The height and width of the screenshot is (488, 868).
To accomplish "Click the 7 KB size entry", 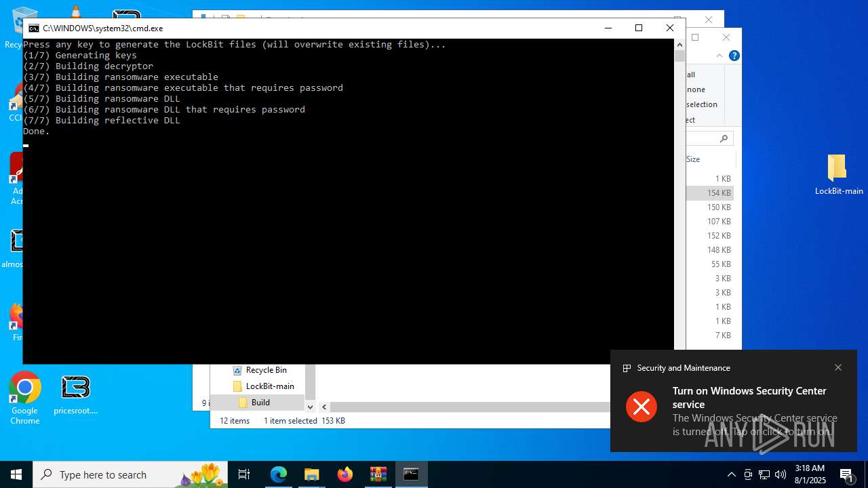I will pos(723,335).
